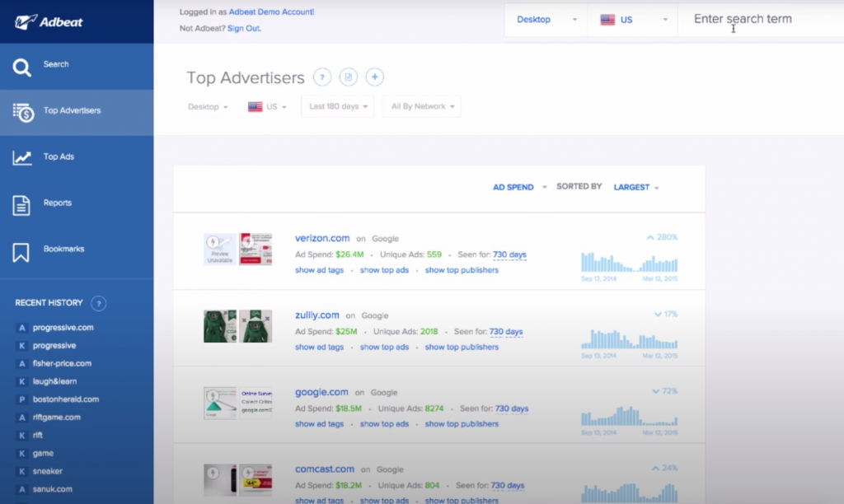Screen dimensions: 844x504
Task: Show ad tags for verizon.com
Action: point(319,270)
